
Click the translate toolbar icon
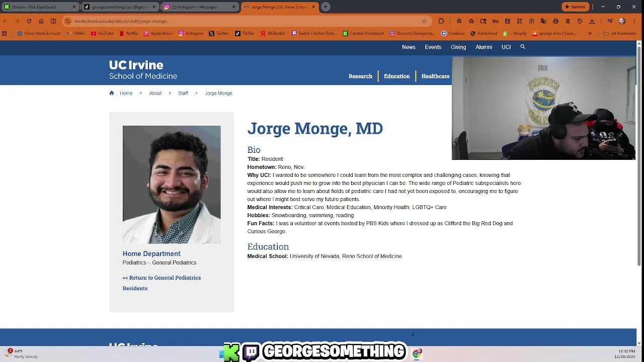543,21
